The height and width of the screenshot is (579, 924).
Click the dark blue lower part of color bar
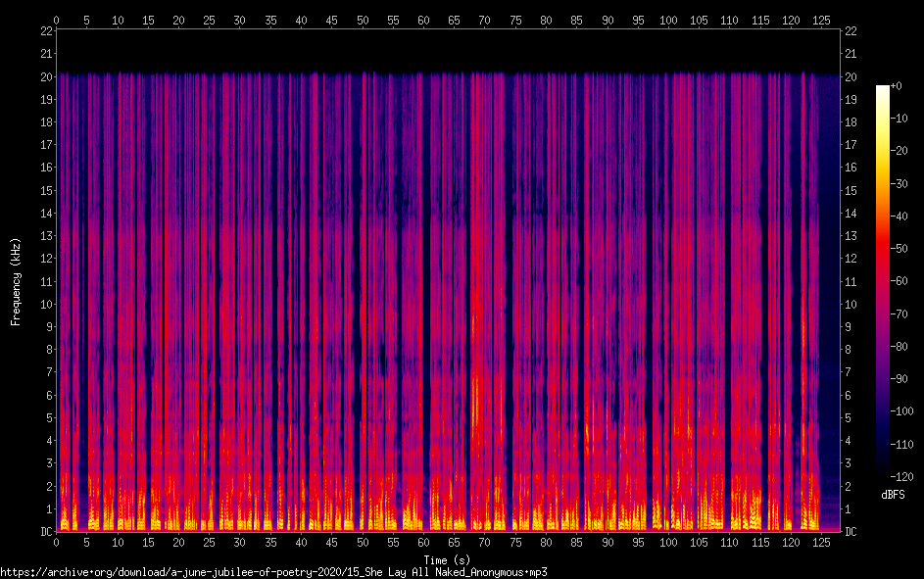883,424
